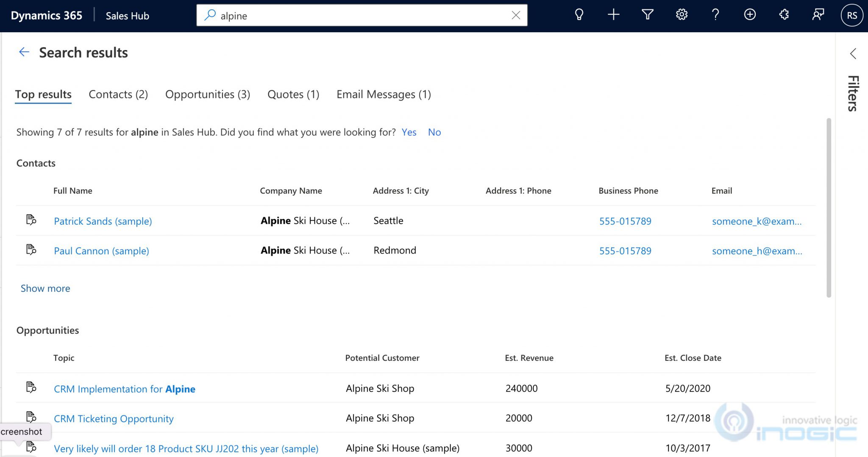Select Patrick Sands contact record icon
Image resolution: width=868 pixels, height=457 pixels.
[x=31, y=220]
